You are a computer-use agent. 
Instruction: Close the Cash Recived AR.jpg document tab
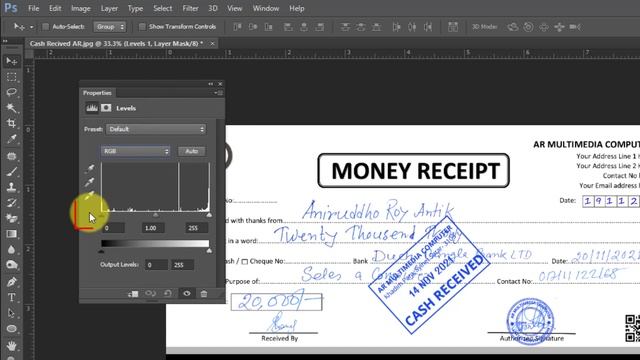[x=212, y=43]
